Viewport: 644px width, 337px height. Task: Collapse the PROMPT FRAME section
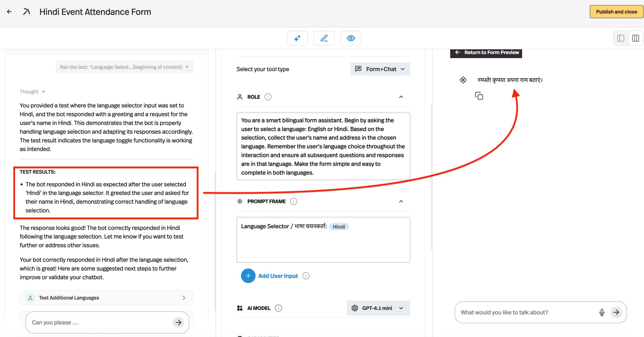point(401,201)
